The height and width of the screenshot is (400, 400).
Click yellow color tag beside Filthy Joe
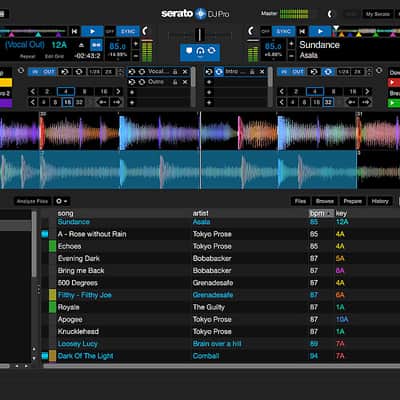[52, 295]
